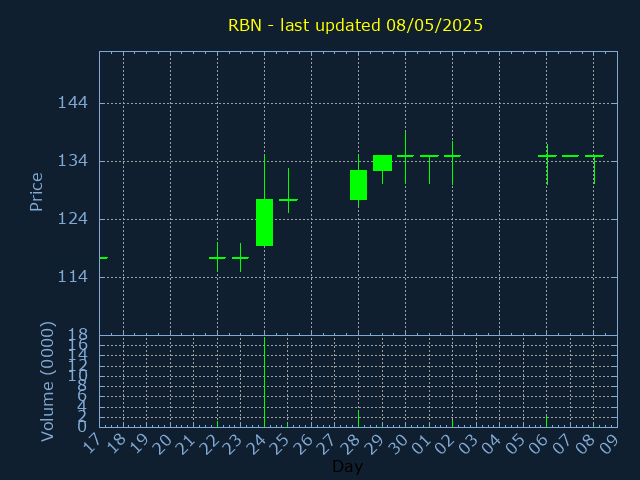Click the tall volume bar on day 24

pos(264,382)
